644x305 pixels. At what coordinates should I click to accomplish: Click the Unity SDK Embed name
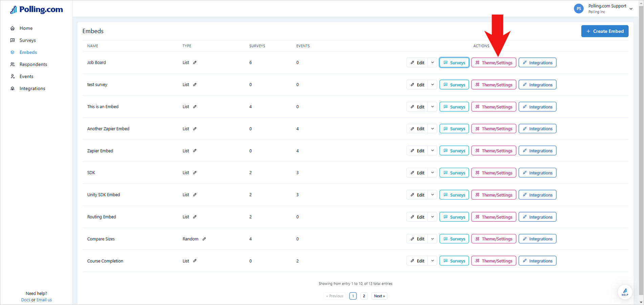(x=104, y=195)
